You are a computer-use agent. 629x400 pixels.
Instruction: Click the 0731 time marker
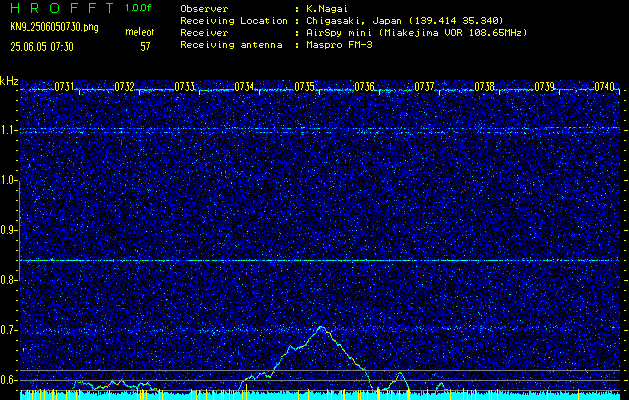pyautogui.click(x=64, y=86)
